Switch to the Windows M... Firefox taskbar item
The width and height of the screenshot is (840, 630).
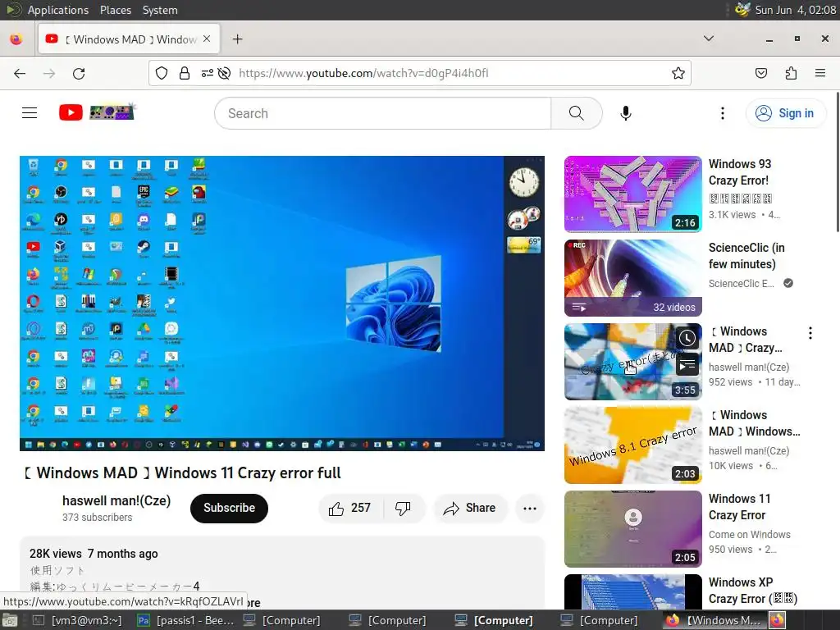pos(714,620)
